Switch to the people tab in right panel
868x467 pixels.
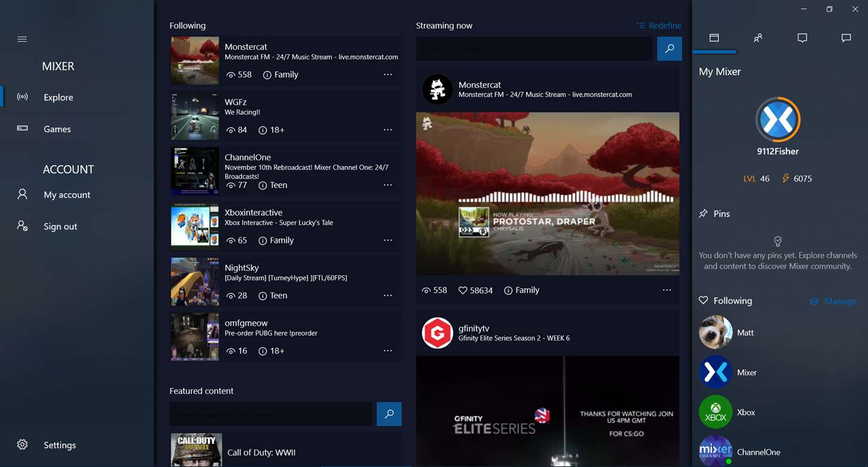pos(758,38)
